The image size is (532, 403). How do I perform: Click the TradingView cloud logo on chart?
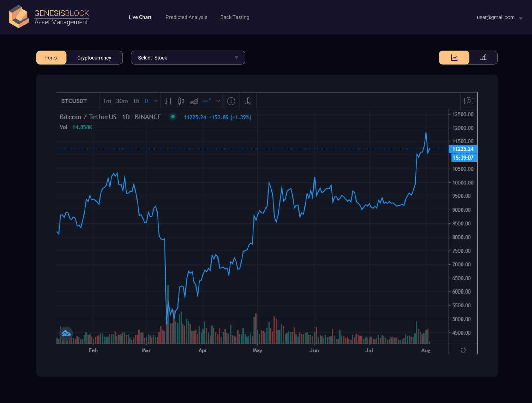(x=66, y=333)
